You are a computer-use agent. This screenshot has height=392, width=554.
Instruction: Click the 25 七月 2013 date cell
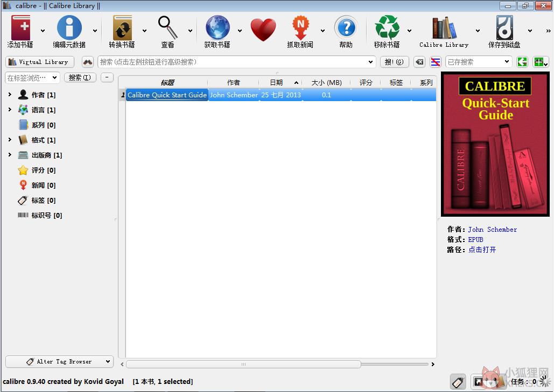[281, 95]
